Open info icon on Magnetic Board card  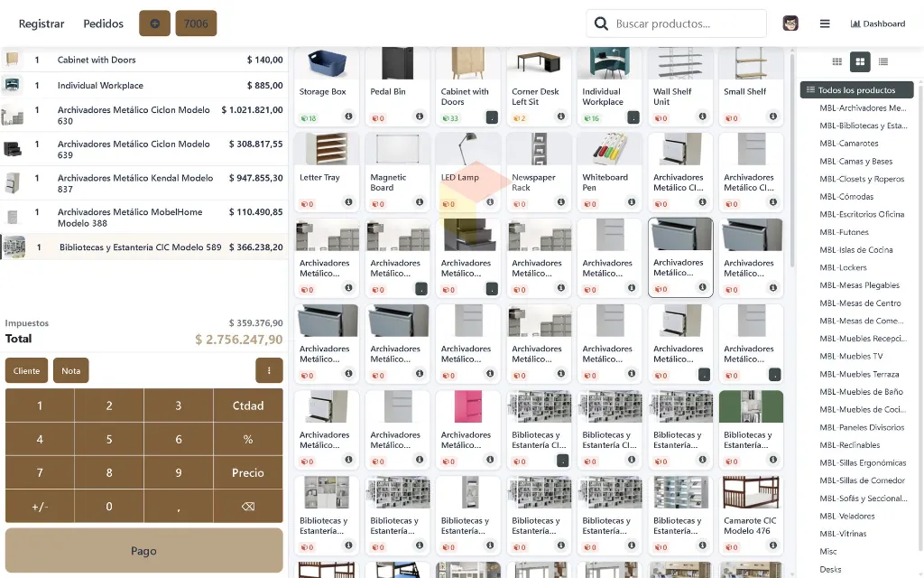(x=420, y=201)
